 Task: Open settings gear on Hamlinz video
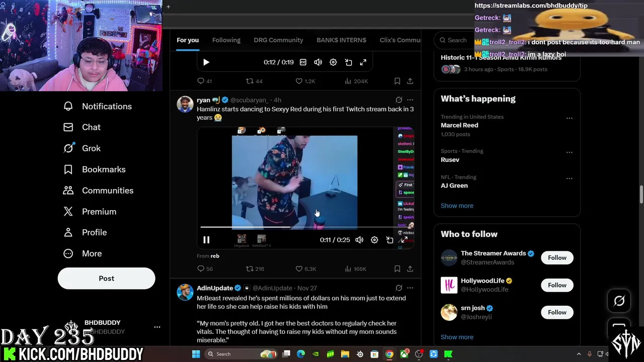click(374, 240)
